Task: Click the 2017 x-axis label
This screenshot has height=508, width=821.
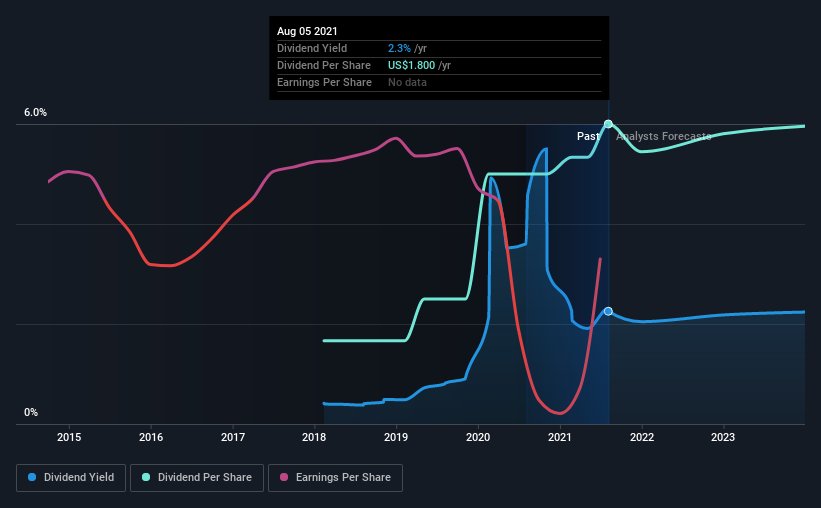Action: point(233,437)
